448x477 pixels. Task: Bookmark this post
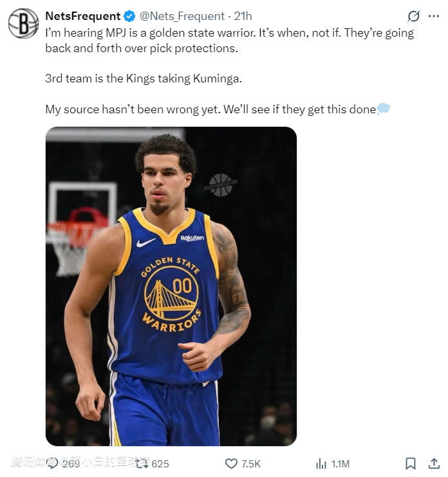(x=410, y=463)
